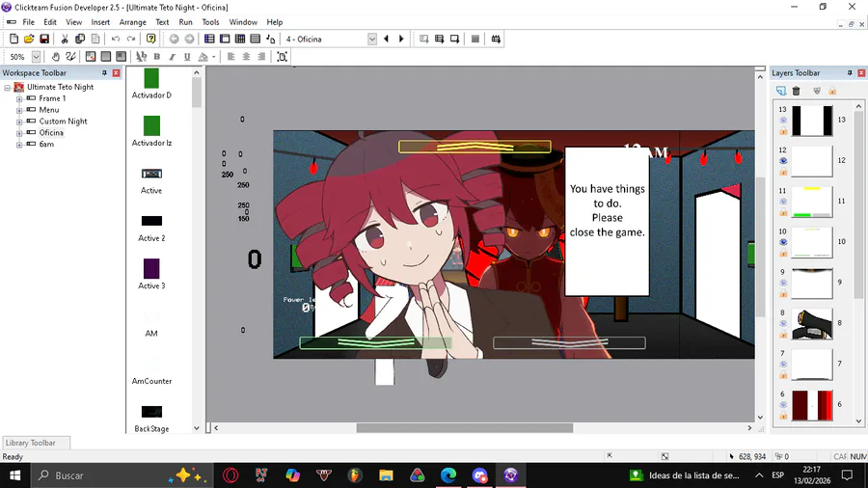Open the text color dropdown arrow
This screenshot has height=488, width=868.
click(x=214, y=57)
